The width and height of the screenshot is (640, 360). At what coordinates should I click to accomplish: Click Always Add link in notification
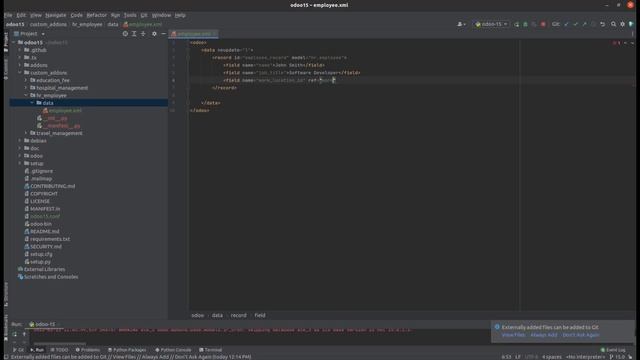pos(544,335)
